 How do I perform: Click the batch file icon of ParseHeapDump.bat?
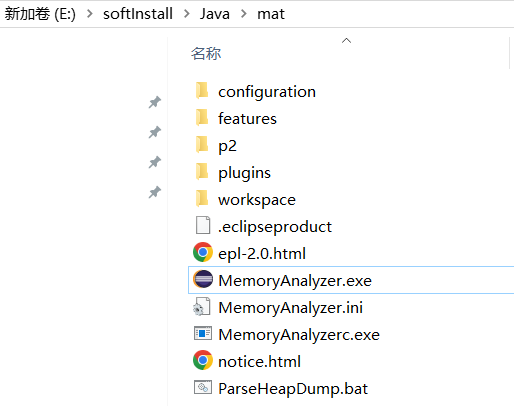point(203,387)
